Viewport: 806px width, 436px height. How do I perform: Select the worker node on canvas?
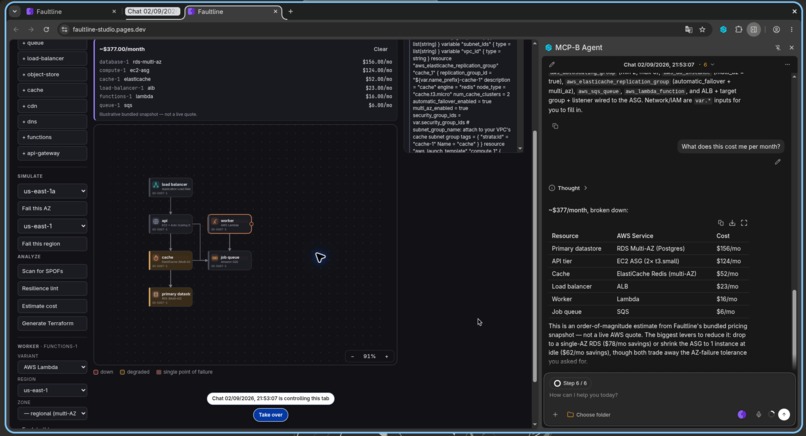[x=229, y=224]
